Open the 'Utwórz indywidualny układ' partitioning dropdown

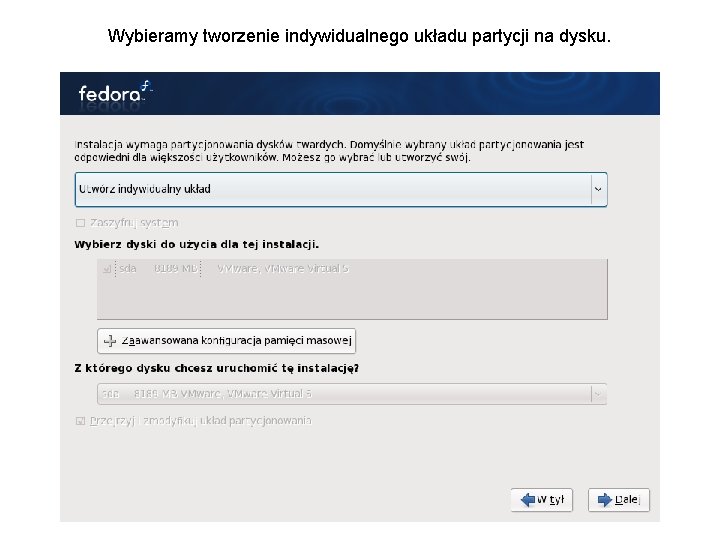[341, 189]
